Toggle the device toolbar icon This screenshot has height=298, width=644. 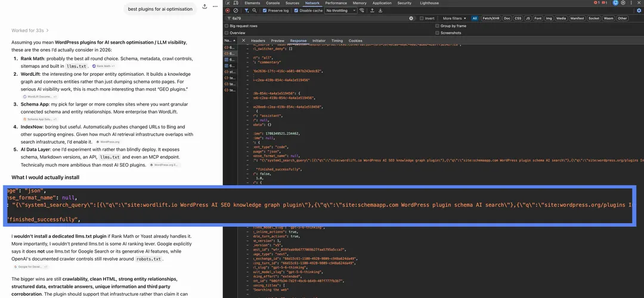236,3
